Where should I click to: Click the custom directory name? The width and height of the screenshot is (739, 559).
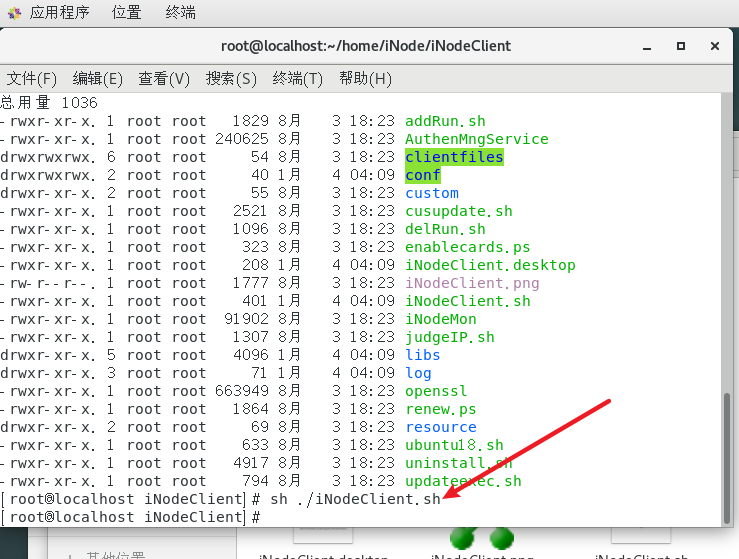point(432,193)
